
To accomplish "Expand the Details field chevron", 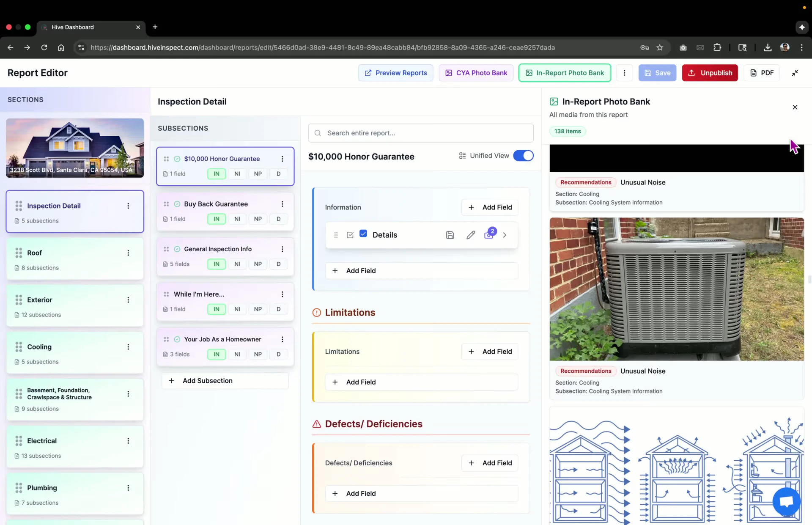I will tap(505, 235).
